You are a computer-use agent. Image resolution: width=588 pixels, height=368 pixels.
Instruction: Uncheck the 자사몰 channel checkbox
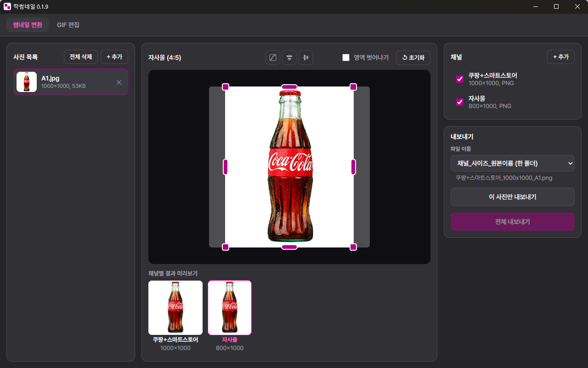click(x=460, y=102)
